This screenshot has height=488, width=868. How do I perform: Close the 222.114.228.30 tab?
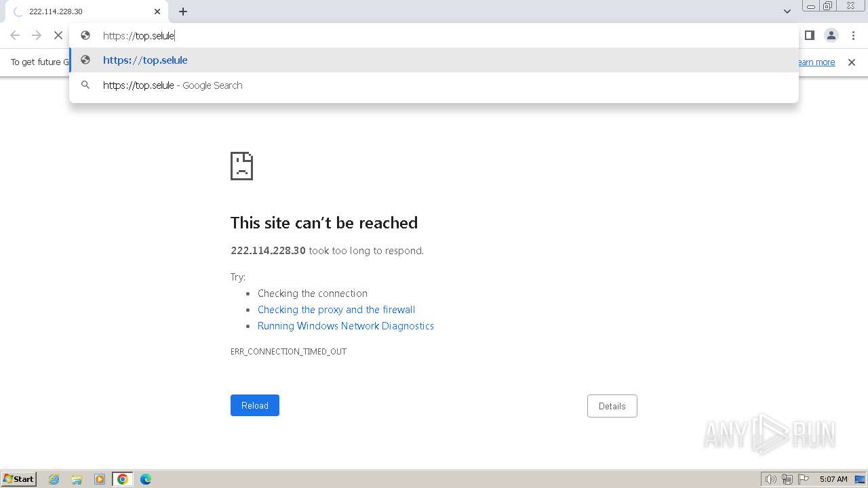click(157, 12)
